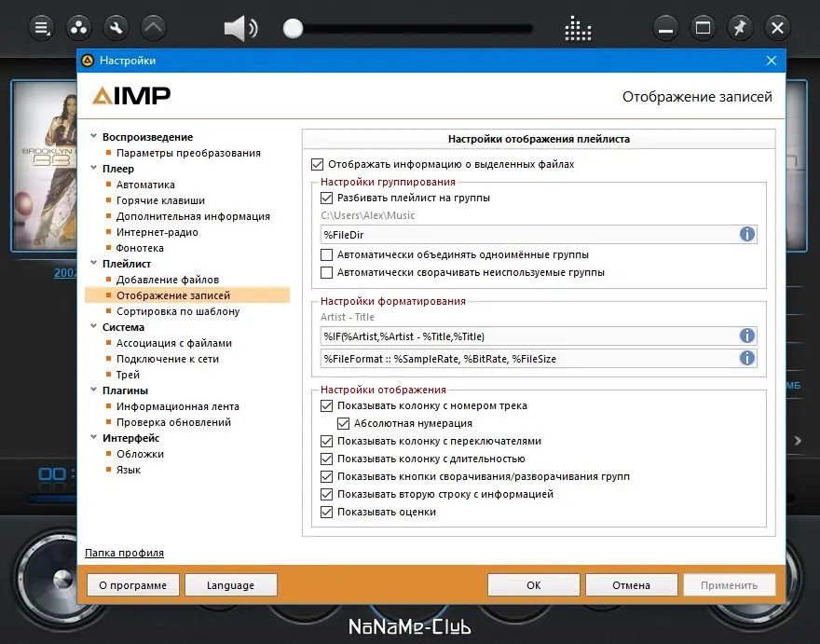Enable 'Автоматически объединять одноимённые группы'
The width and height of the screenshot is (820, 644).
(326, 254)
